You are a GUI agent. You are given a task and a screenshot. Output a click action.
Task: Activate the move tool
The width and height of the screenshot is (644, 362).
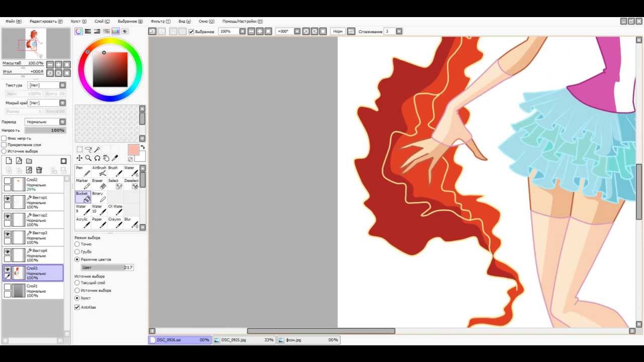79,158
